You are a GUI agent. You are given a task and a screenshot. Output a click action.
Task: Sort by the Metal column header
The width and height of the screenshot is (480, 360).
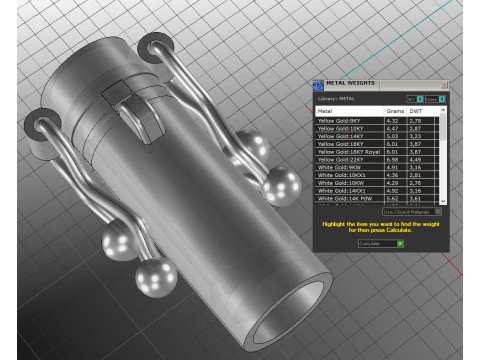349,111
